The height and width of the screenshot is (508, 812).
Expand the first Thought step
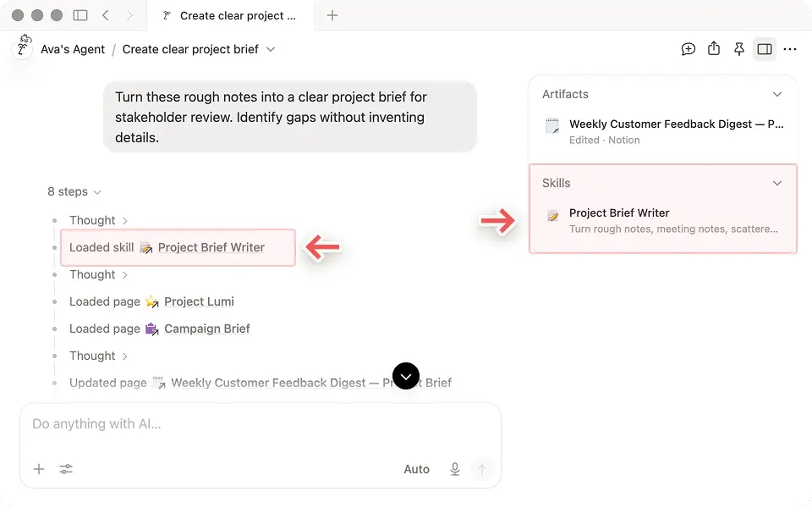(98, 220)
